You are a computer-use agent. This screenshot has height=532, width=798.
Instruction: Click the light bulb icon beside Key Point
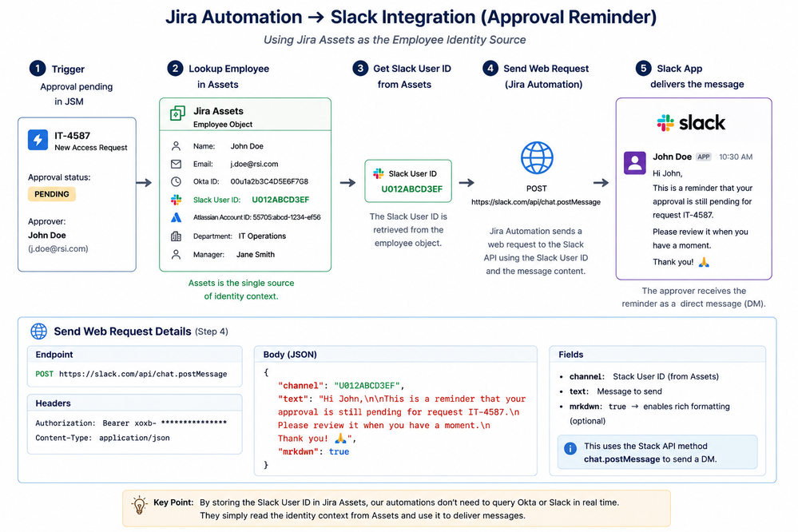[139, 505]
